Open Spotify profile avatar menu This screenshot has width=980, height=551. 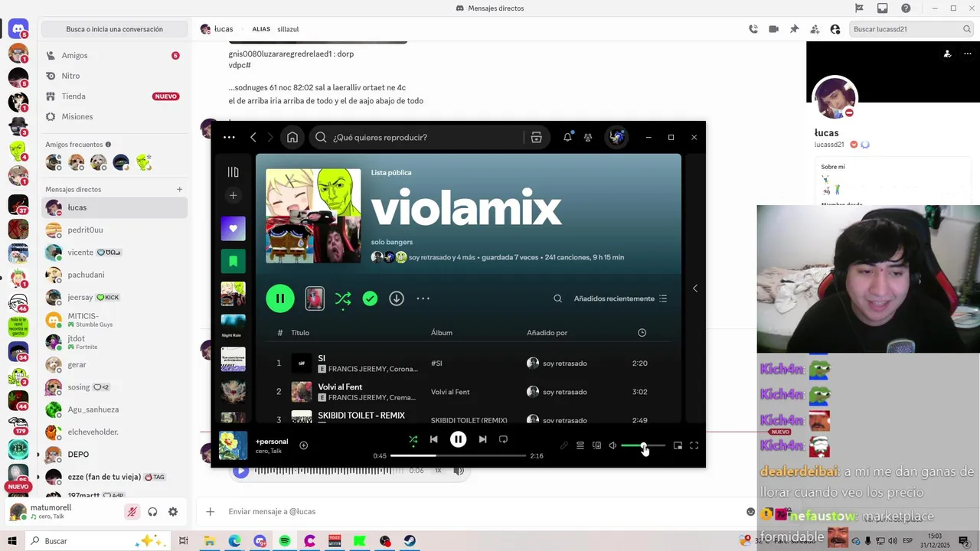[616, 138]
